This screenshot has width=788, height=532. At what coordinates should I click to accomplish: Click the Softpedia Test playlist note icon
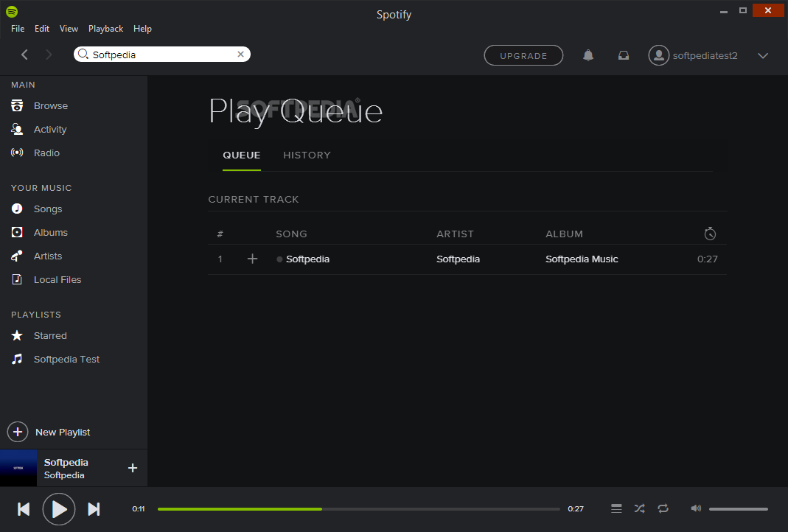17,359
